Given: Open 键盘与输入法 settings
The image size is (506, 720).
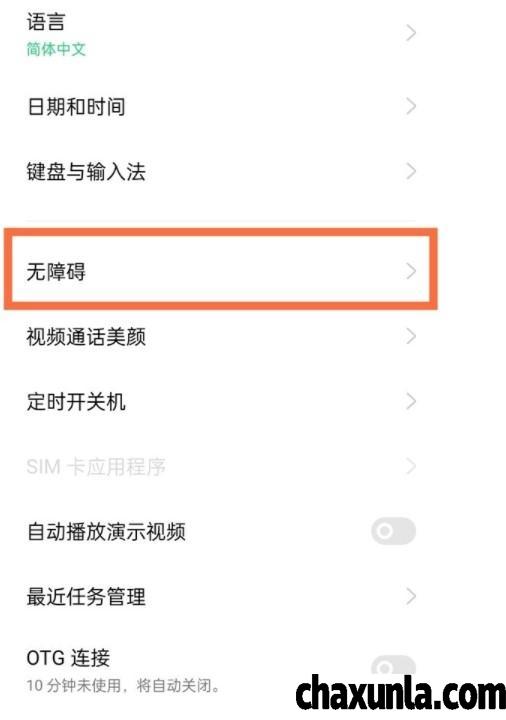Looking at the screenshot, I should point(220,172).
